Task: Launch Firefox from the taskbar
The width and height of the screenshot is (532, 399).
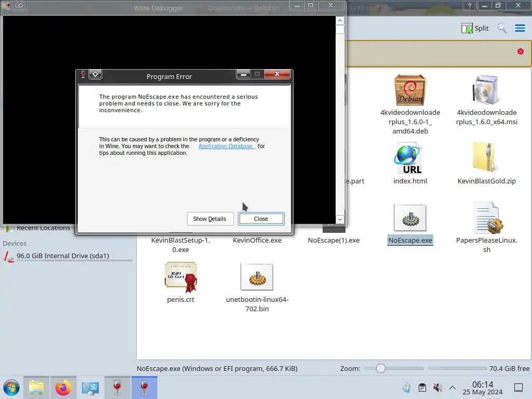Action: coord(63,388)
